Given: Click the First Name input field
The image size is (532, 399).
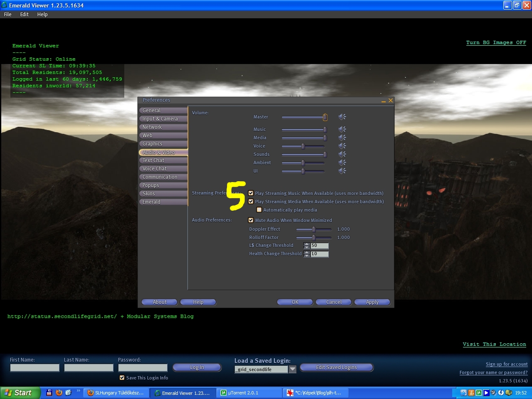Looking at the screenshot, I should [34, 368].
